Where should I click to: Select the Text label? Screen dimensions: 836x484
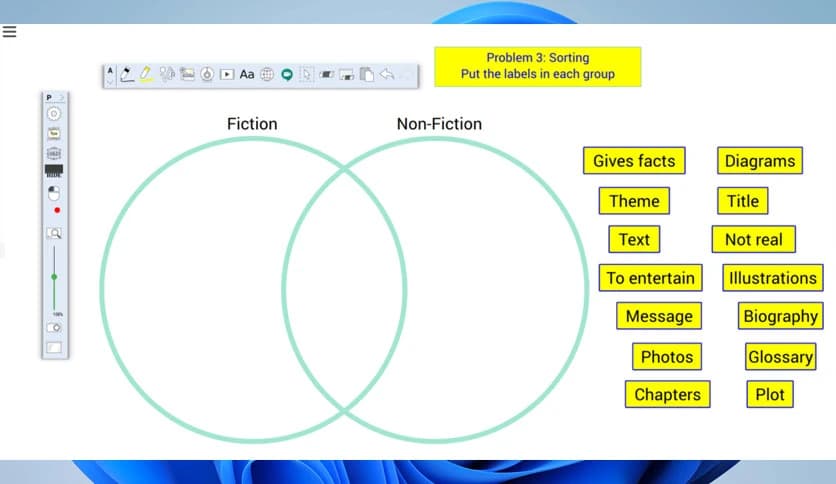click(634, 239)
